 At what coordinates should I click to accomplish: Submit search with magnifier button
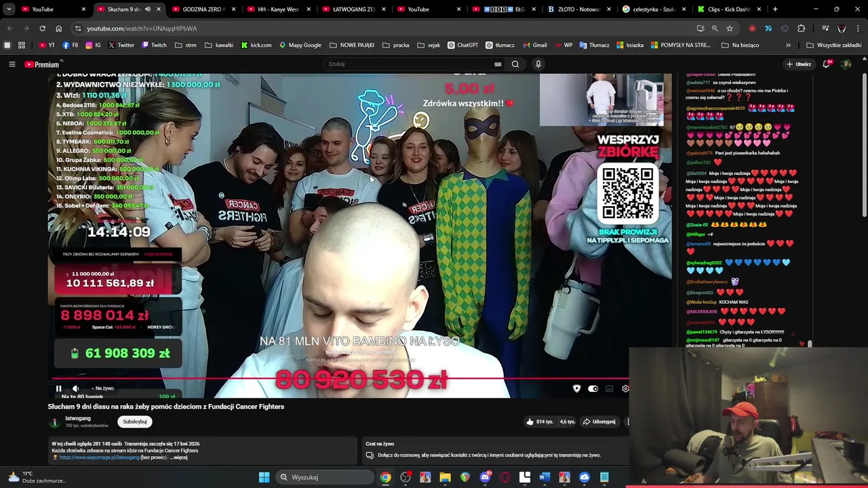click(515, 64)
